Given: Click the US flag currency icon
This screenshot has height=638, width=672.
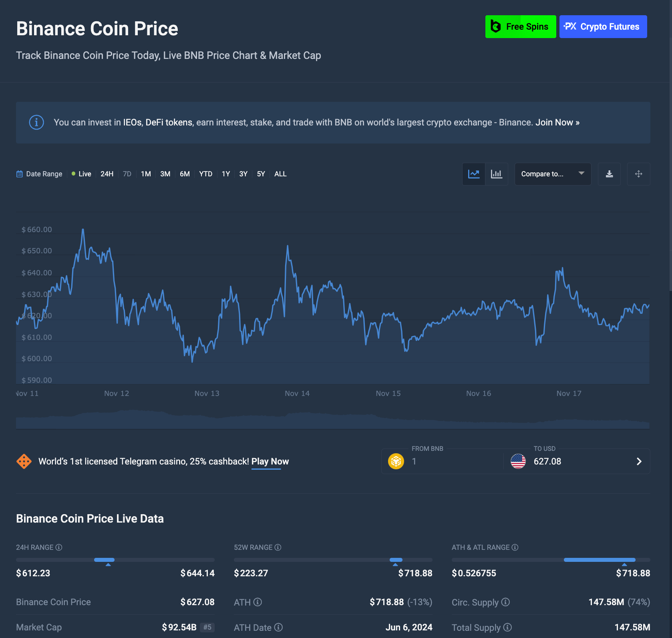Looking at the screenshot, I should point(518,461).
